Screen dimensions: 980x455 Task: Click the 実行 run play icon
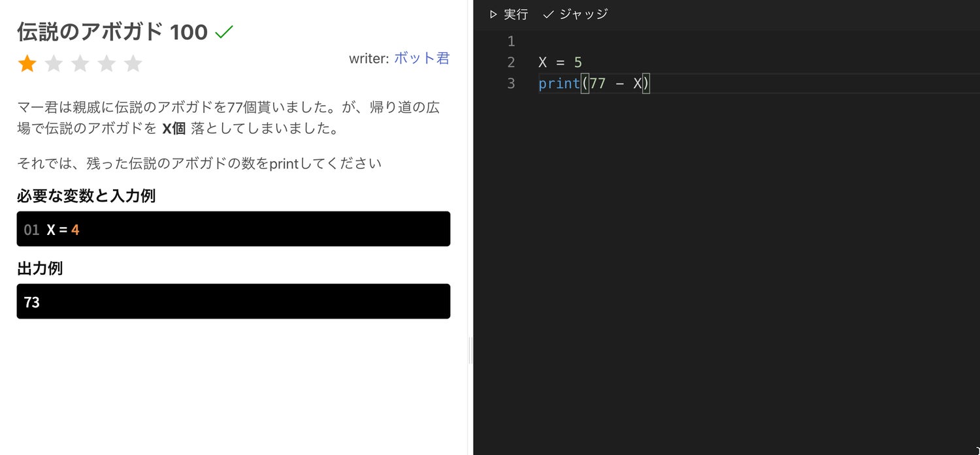pos(493,14)
